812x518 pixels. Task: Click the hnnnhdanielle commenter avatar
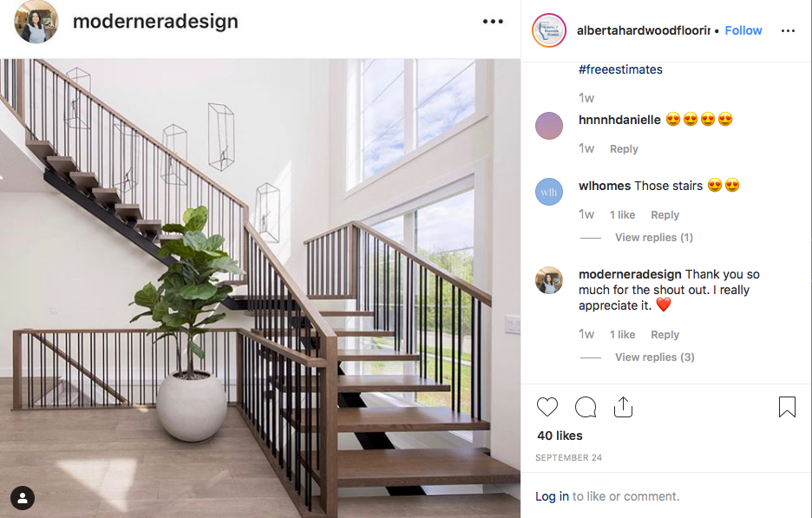549,125
